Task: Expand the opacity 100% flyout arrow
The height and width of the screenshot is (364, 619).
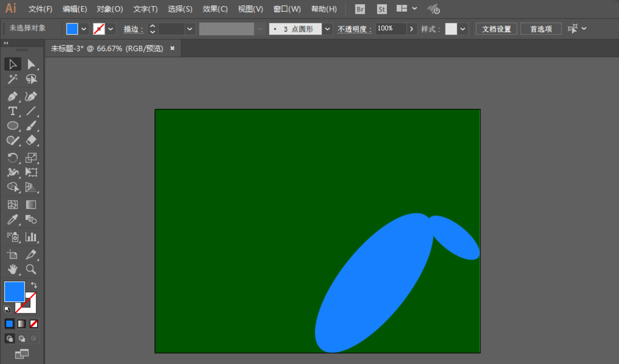Action: tap(412, 29)
